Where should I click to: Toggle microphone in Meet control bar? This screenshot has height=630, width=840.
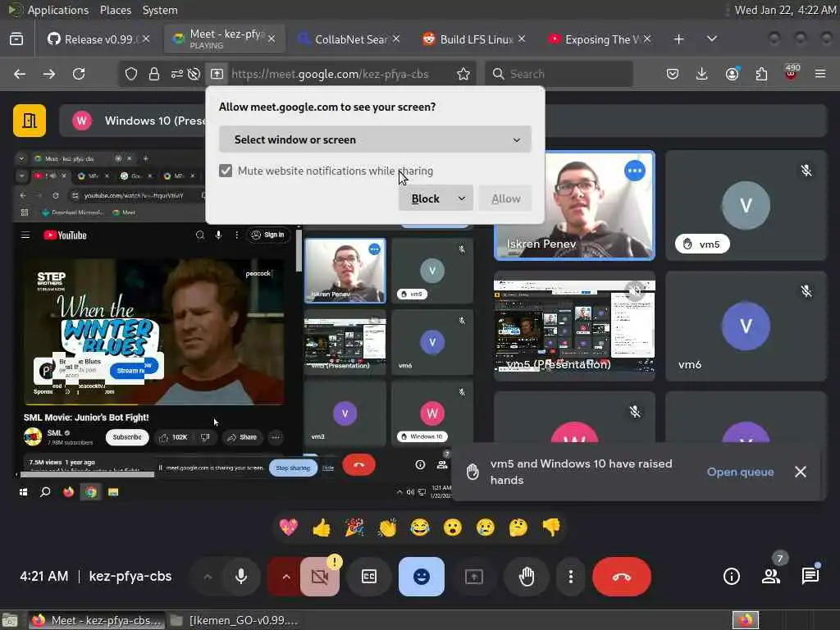[x=241, y=577]
